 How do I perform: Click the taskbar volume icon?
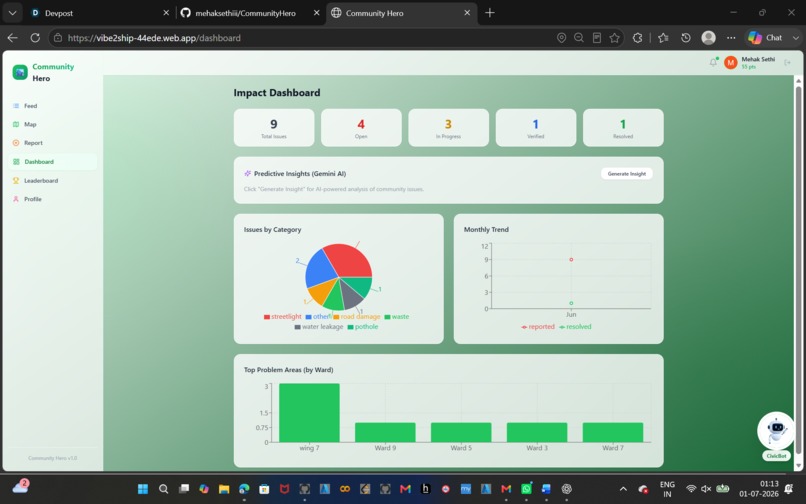[706, 489]
